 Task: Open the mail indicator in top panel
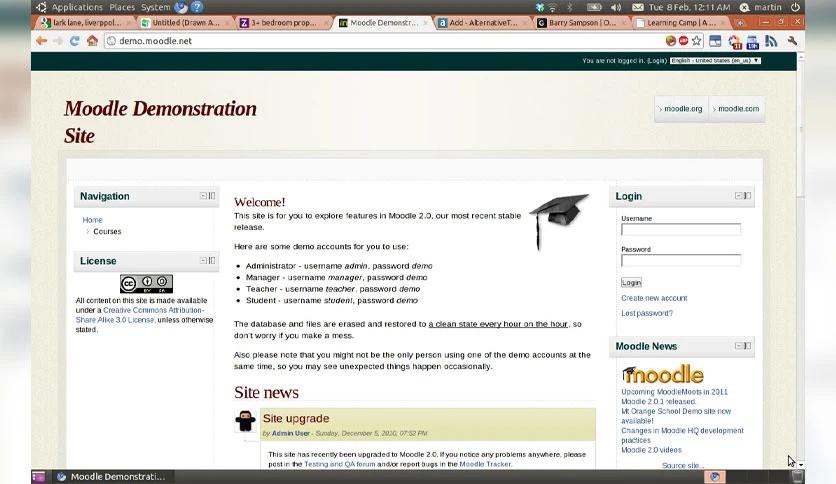tap(638, 7)
